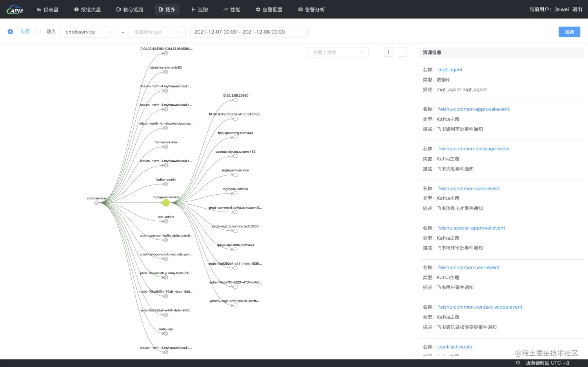Select the 应用 radio button
Viewport: 588px width, 367px height.
click(10, 32)
